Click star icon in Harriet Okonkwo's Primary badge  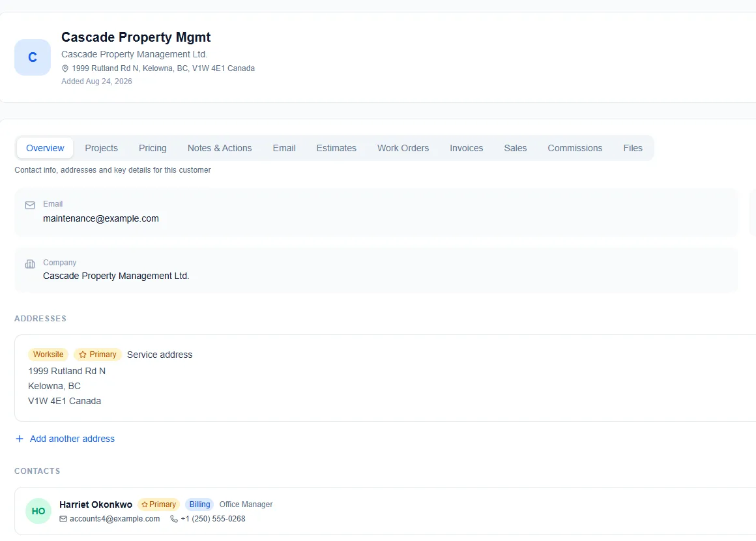coord(144,504)
